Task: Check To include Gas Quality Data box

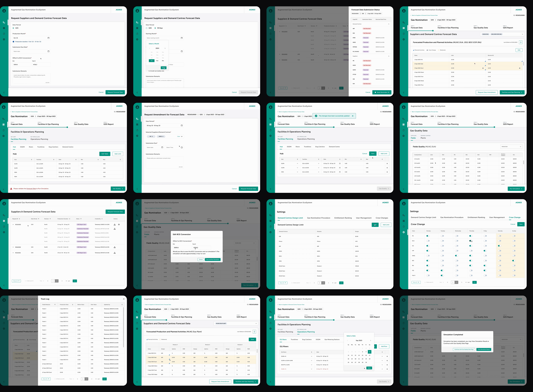Action: pyautogui.click(x=147, y=71)
